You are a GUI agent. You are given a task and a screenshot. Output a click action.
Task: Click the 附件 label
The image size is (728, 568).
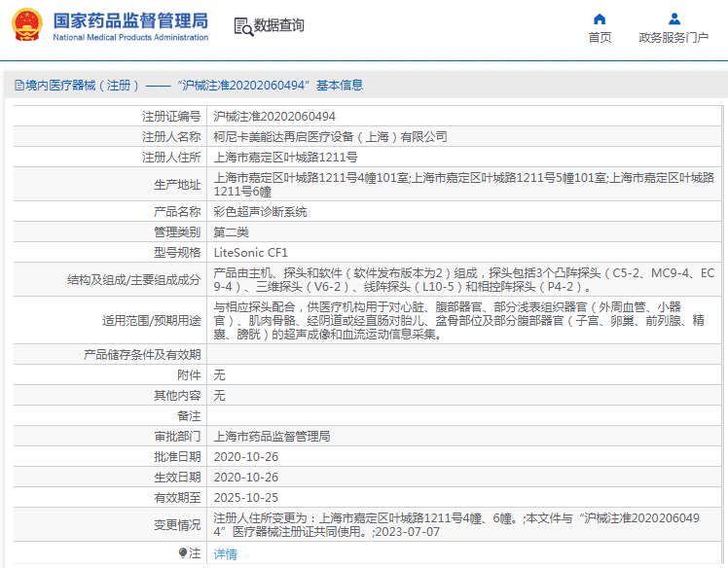click(x=189, y=375)
